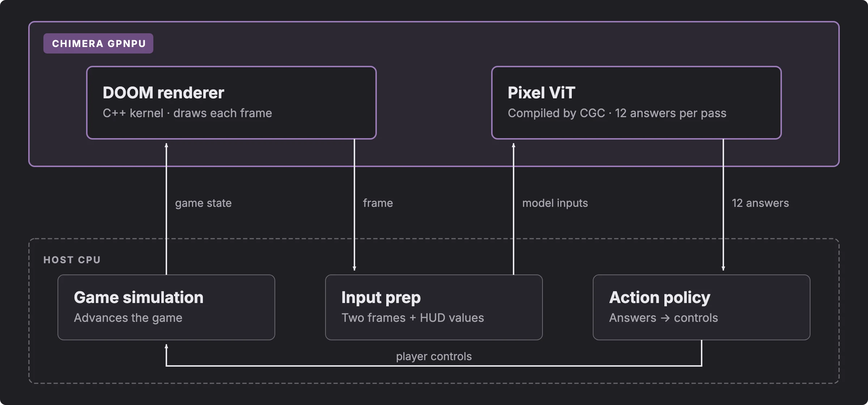Viewport: 868px width, 405px height.
Task: Select the Pixel ViT box title
Action: tap(541, 93)
